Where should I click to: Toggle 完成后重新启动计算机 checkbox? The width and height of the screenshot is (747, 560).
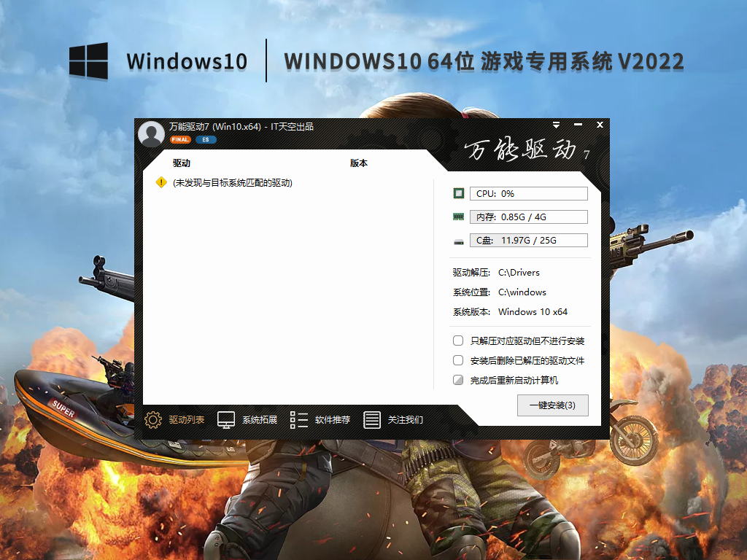458,380
